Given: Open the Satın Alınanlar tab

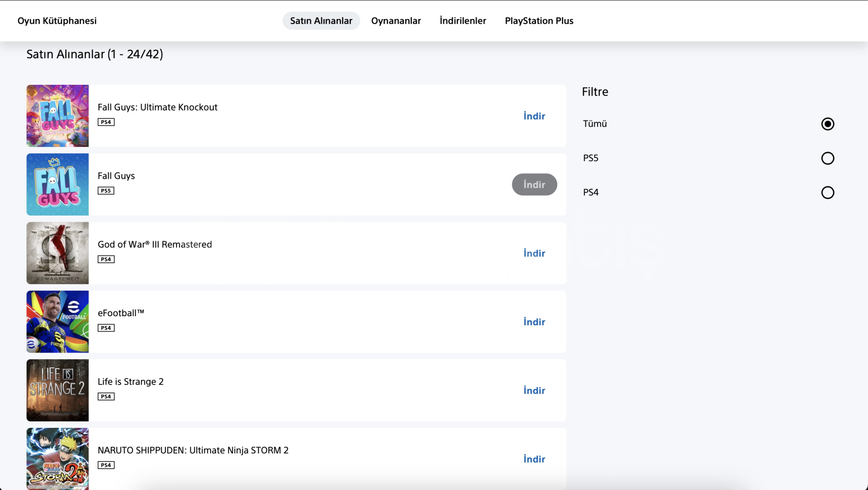Looking at the screenshot, I should click(x=321, y=21).
